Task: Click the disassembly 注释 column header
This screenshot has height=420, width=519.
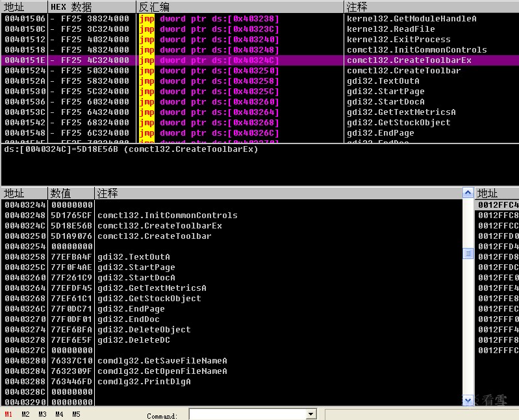Action: [431, 6]
